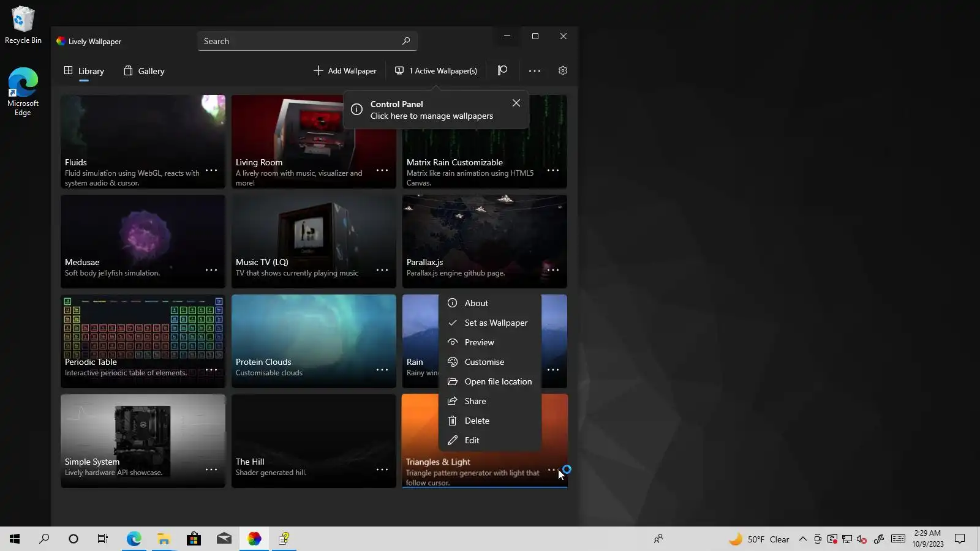Screen dimensions: 980x551
Task: Dismiss the Control Panel tip
Action: 516,103
